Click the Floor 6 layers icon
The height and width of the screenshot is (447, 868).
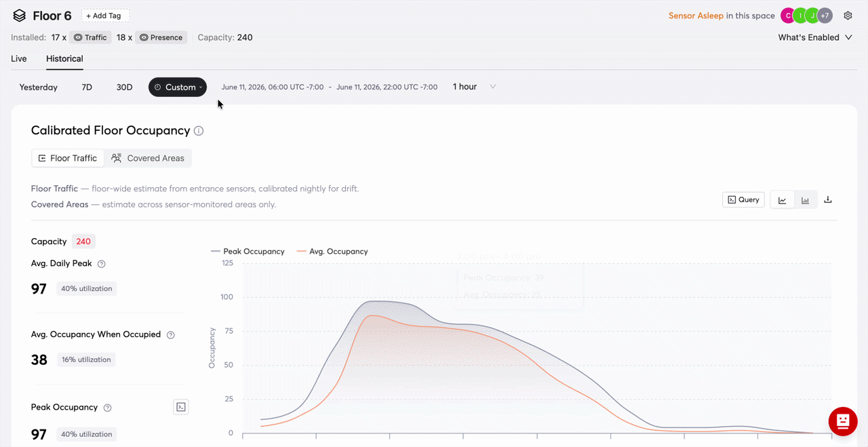coord(19,16)
